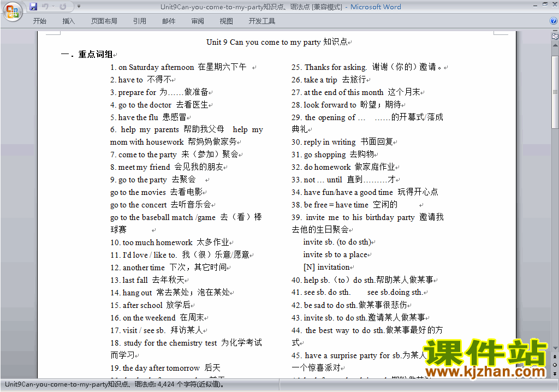This screenshot has height=392, width=559.
Task: Click the line '8. meet my friend'
Action: [166, 167]
